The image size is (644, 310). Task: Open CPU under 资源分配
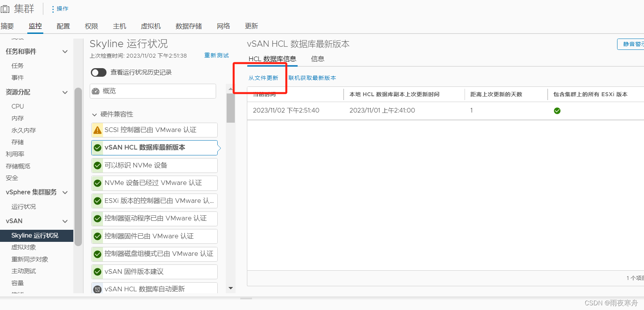(18, 106)
